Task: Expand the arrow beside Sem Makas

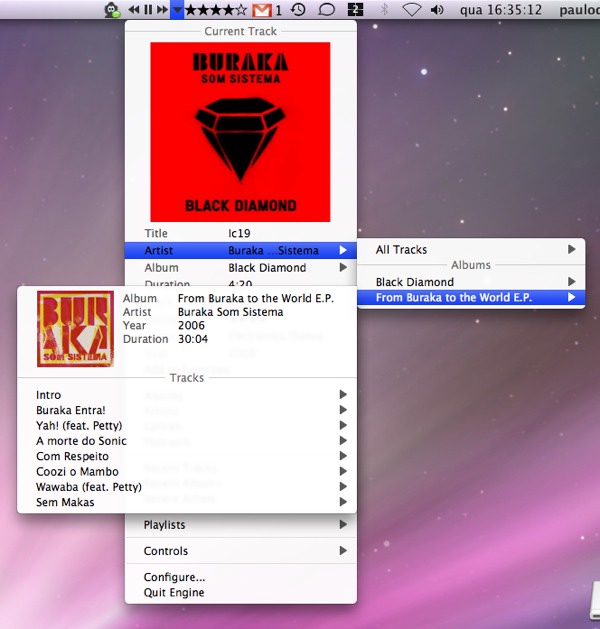Action: click(343, 501)
